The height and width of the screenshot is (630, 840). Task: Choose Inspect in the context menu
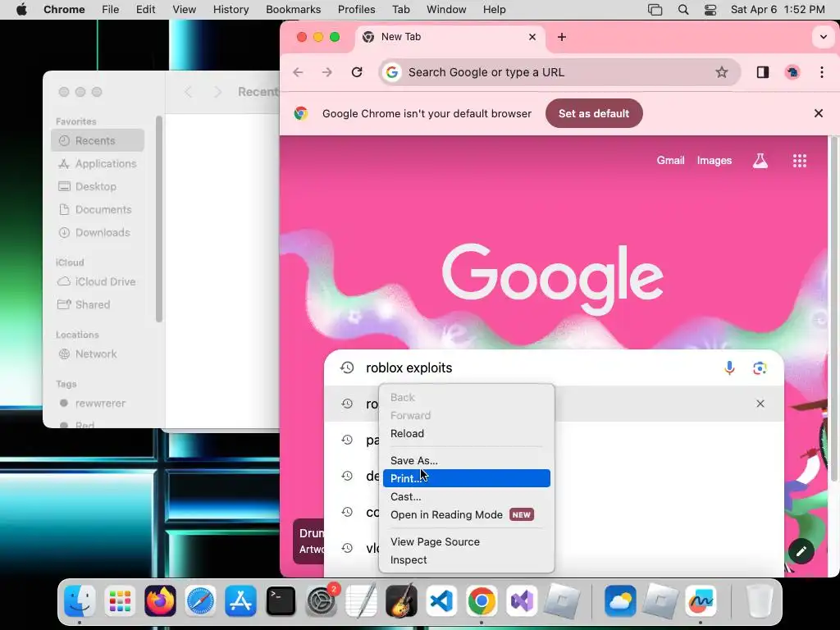click(466, 559)
